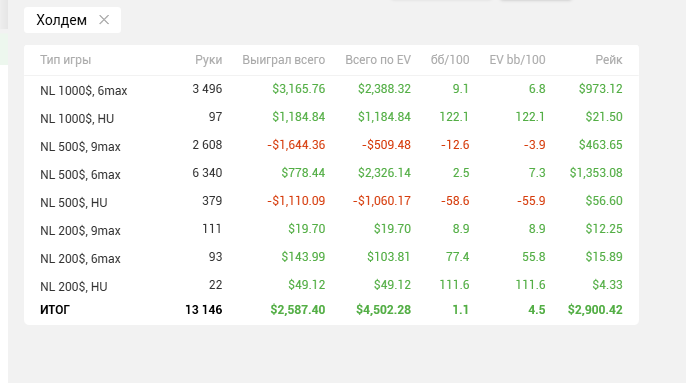The width and height of the screenshot is (686, 383).
Task: Sort by Рейк column header
Action: click(609, 60)
